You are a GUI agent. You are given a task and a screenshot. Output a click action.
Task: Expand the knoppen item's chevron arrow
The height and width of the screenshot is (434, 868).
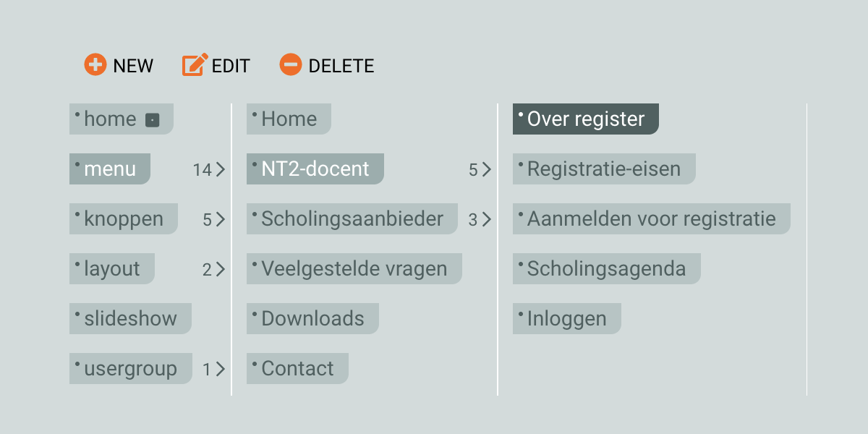[221, 219]
